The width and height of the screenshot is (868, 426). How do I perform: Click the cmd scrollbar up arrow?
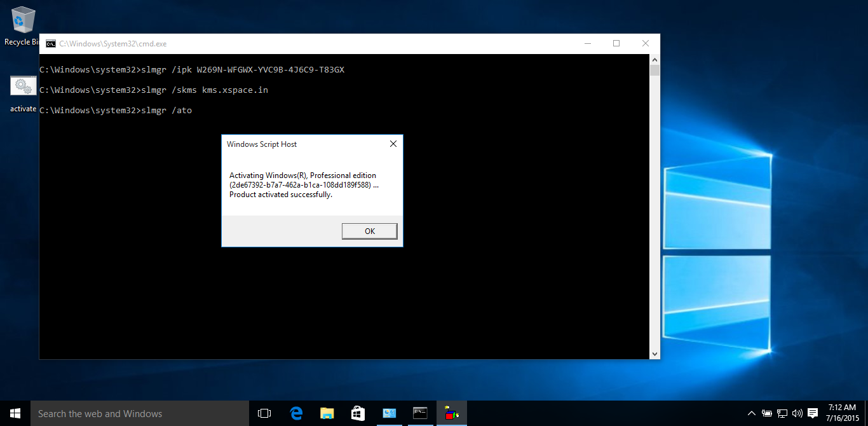[654, 59]
